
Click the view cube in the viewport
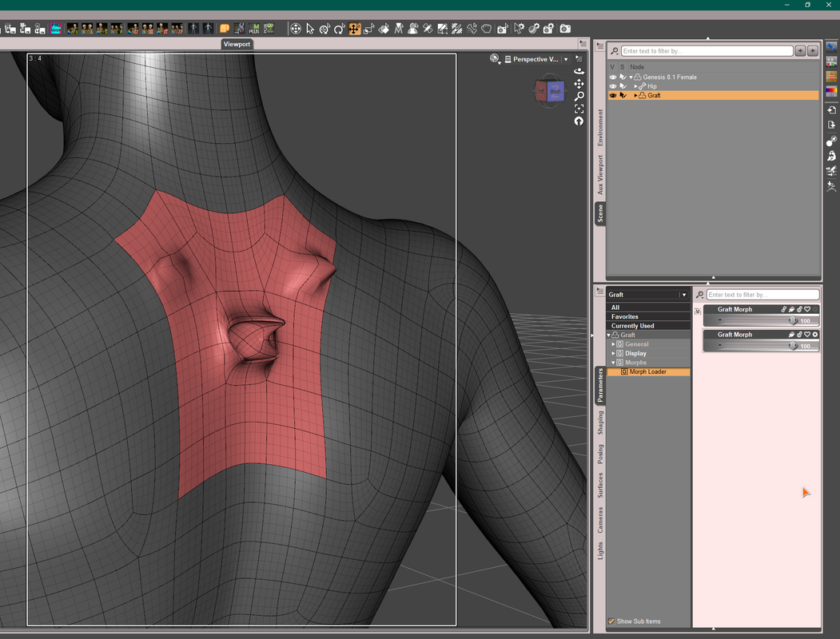[x=548, y=90]
